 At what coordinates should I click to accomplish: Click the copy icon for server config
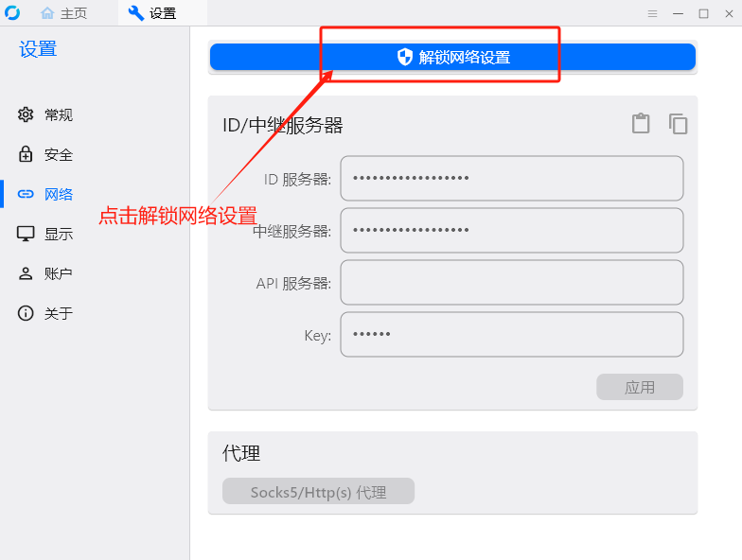(x=678, y=124)
